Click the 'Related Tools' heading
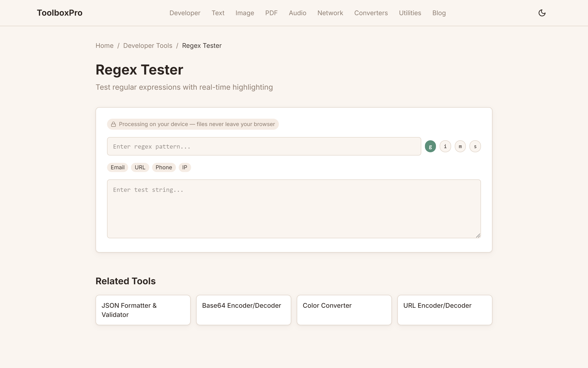588x368 pixels. [126, 281]
